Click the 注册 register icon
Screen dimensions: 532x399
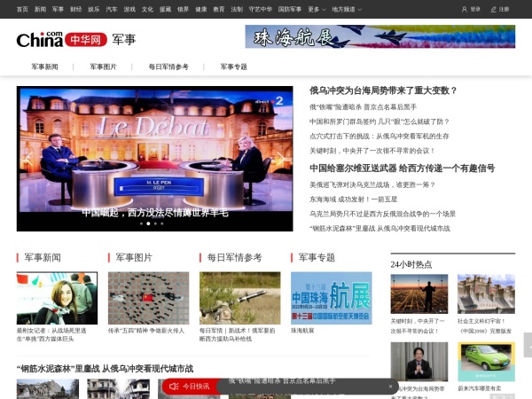click(x=493, y=9)
